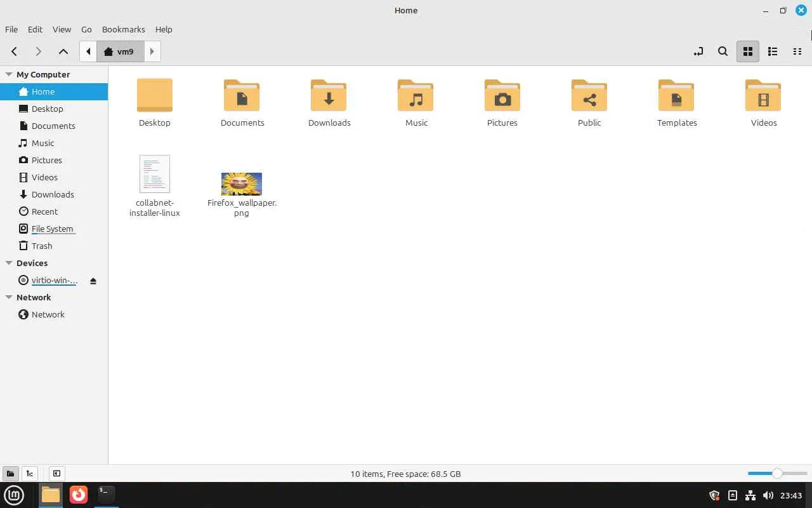812x508 pixels.
Task: Collapse the Devices section
Action: point(9,263)
